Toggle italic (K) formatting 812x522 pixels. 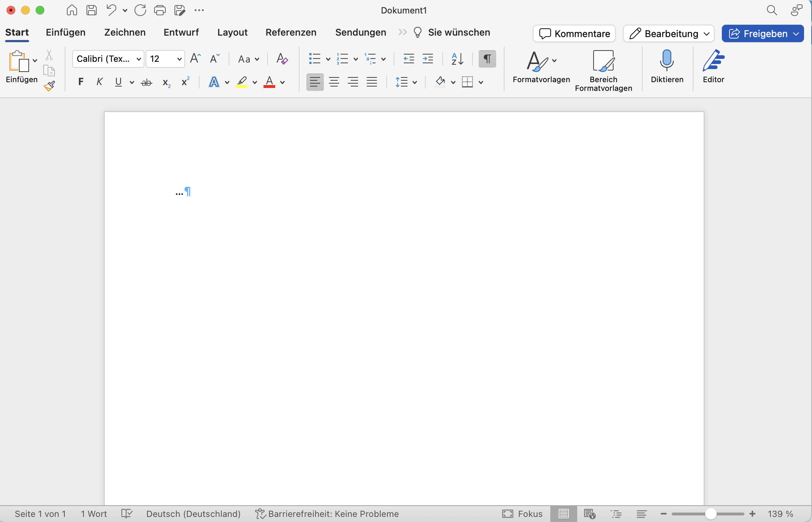coord(99,82)
